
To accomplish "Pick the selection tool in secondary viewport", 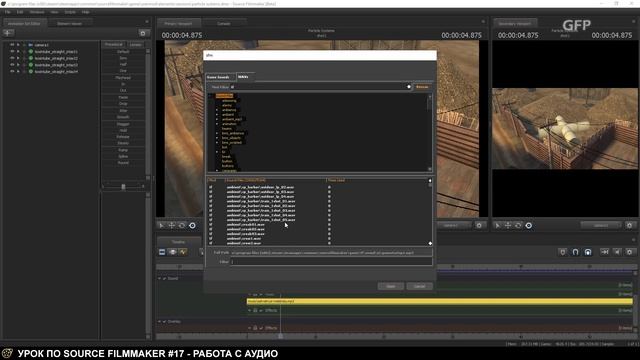I will click(498, 225).
